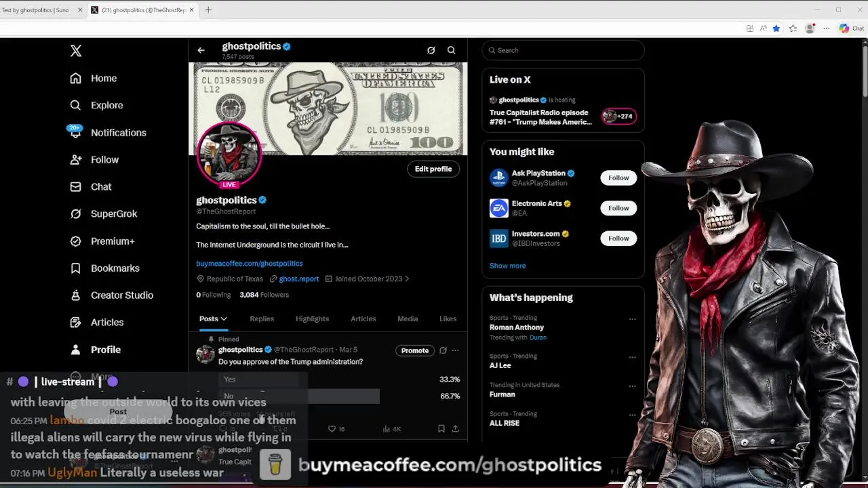
Task: Open ghost.report website link
Action: tap(298, 279)
